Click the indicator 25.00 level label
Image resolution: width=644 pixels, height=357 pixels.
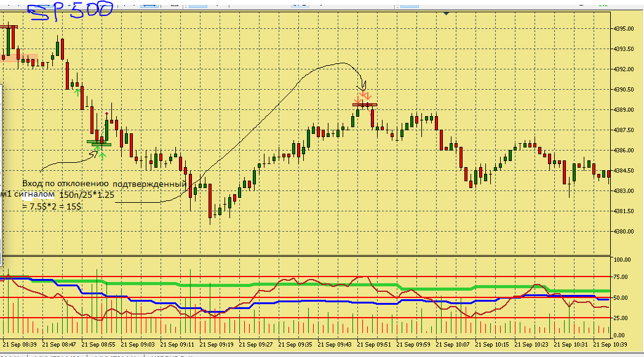pos(621,318)
